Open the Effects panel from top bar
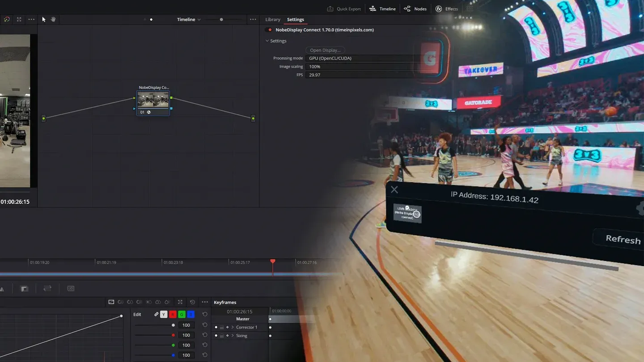This screenshot has width=644, height=362. point(446,9)
